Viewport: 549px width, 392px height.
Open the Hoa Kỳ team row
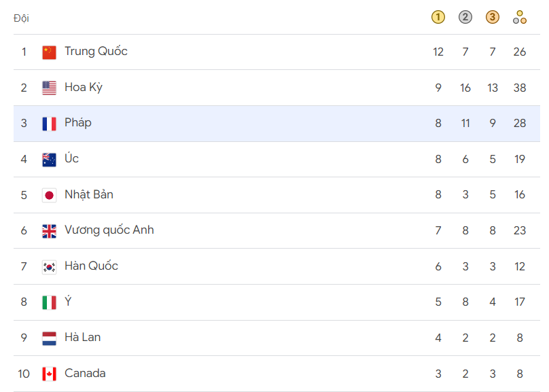tap(277, 88)
